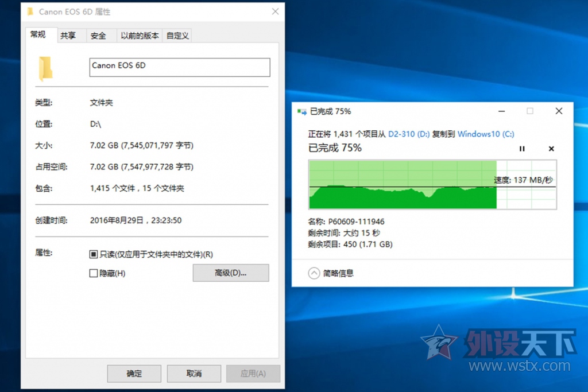Select the 自定义 tab
This screenshot has height=392, width=588.
click(177, 36)
